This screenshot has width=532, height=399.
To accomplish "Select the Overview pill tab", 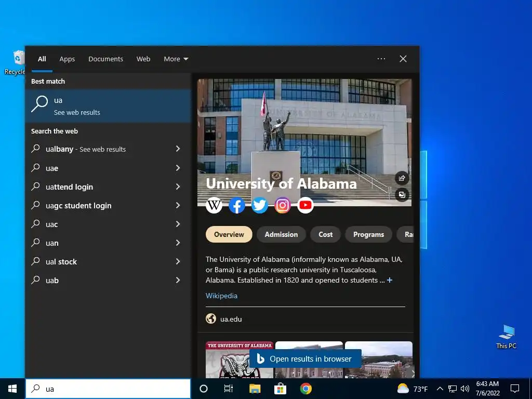I will pyautogui.click(x=229, y=234).
